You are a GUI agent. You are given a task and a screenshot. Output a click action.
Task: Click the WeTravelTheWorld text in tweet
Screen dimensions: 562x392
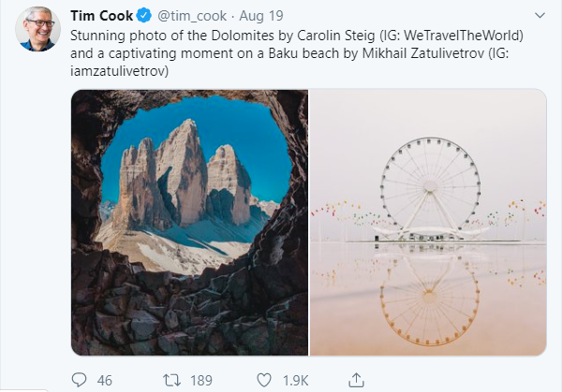tap(461, 36)
